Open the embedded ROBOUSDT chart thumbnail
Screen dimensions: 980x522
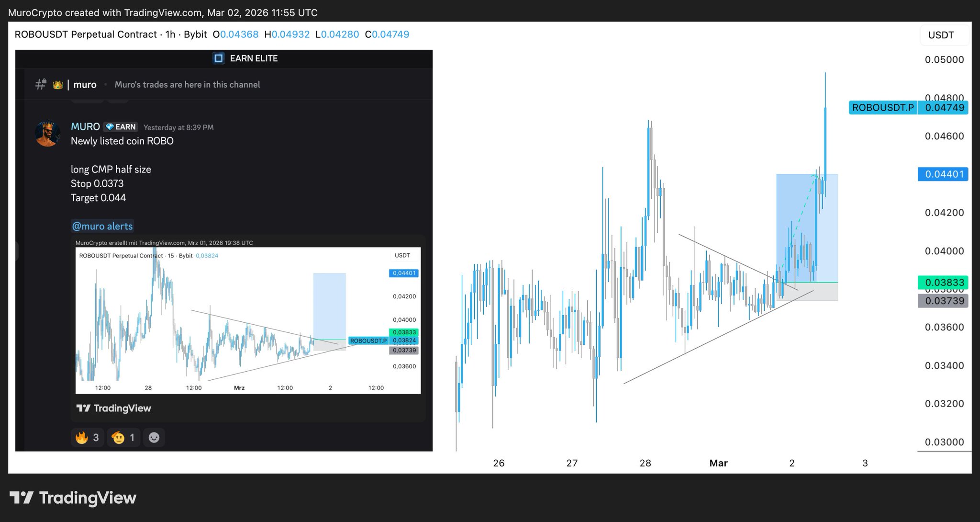(248, 320)
